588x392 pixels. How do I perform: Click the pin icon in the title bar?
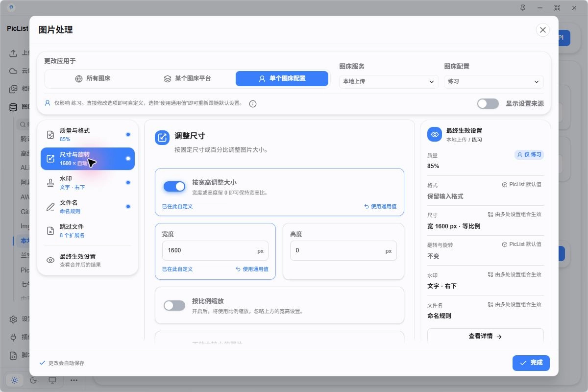tap(522, 7)
